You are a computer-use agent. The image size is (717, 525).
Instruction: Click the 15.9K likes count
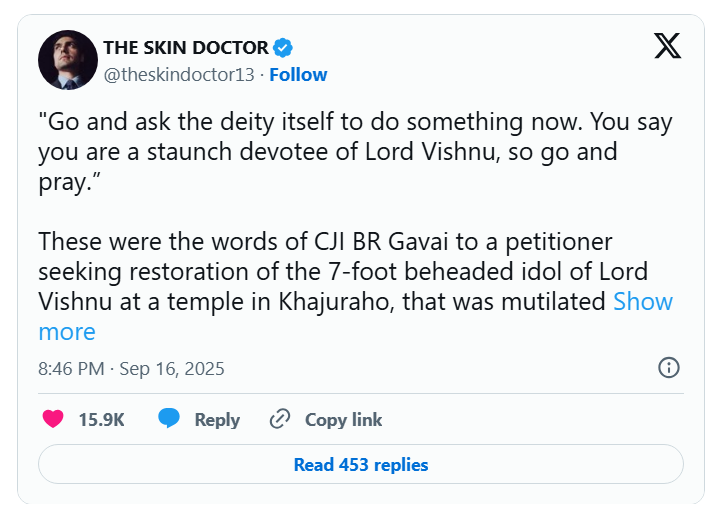tap(101, 420)
